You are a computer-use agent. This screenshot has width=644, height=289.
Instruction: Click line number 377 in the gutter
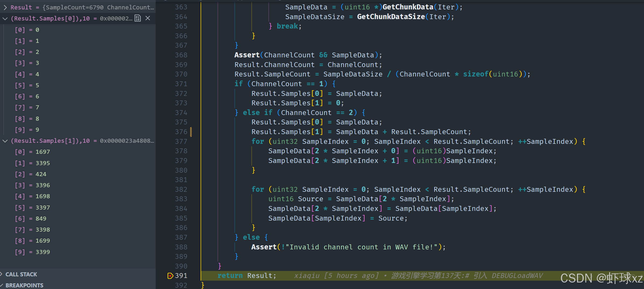point(181,141)
